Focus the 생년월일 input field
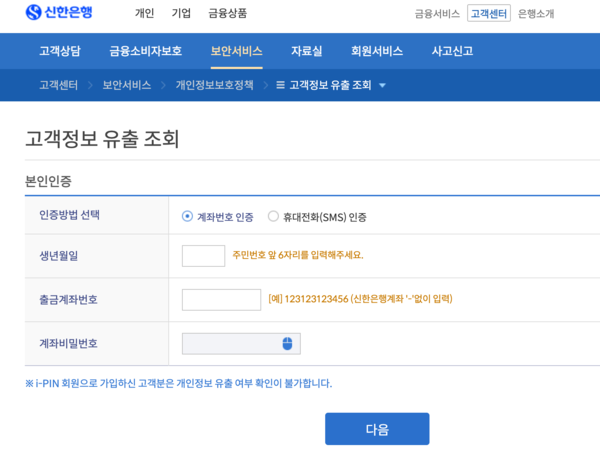Image resolution: width=600 pixels, height=458 pixels. (x=203, y=256)
